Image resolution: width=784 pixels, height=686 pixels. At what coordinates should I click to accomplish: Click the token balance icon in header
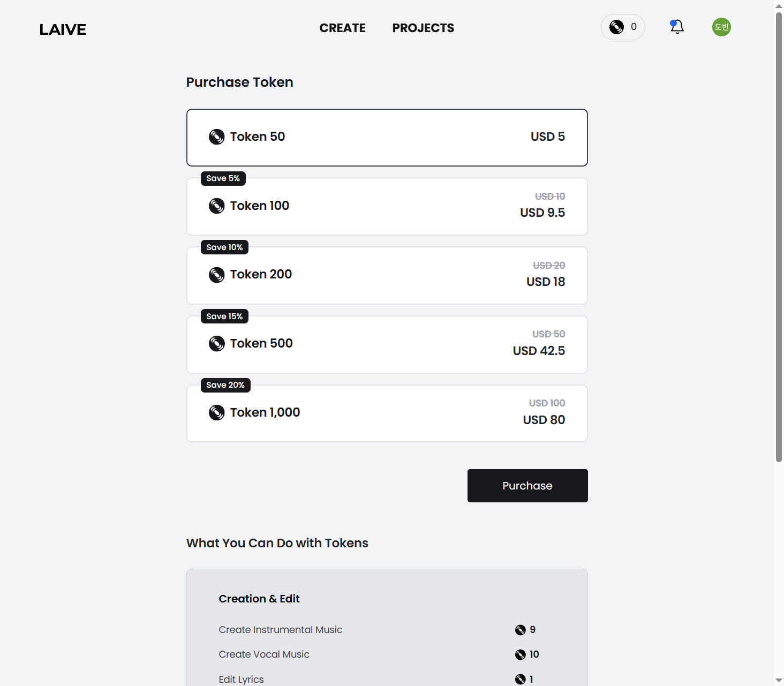[616, 27]
